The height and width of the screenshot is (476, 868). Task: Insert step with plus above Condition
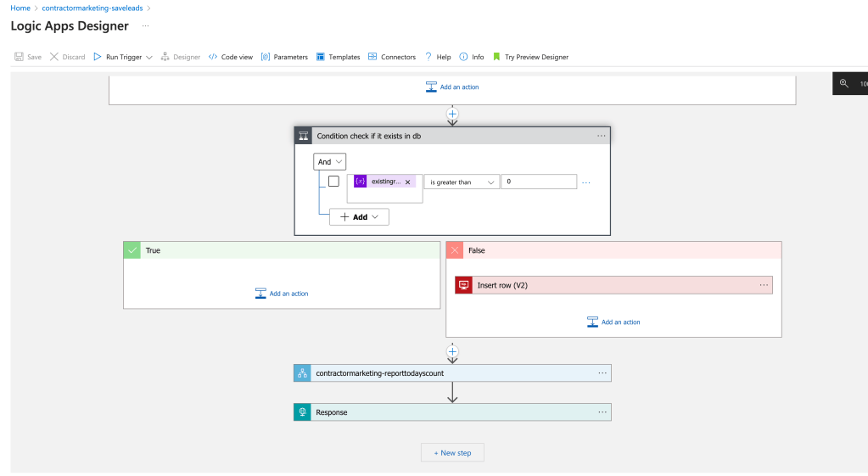(x=452, y=114)
